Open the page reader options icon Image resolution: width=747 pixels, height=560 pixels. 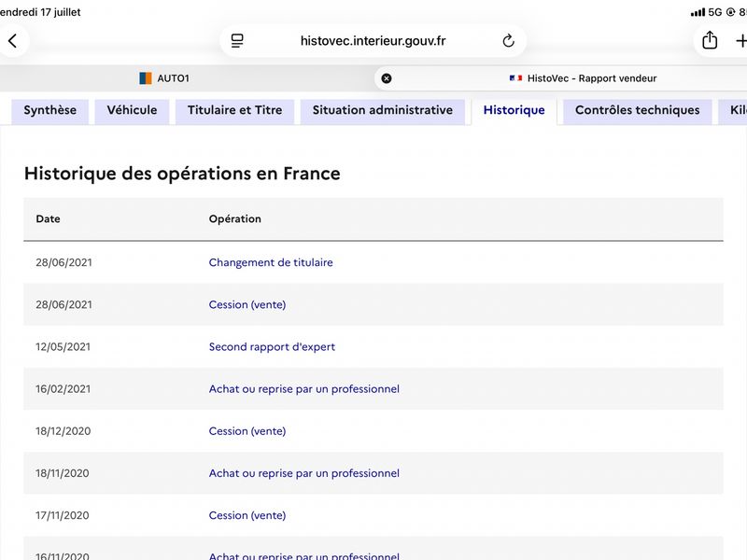(x=237, y=41)
